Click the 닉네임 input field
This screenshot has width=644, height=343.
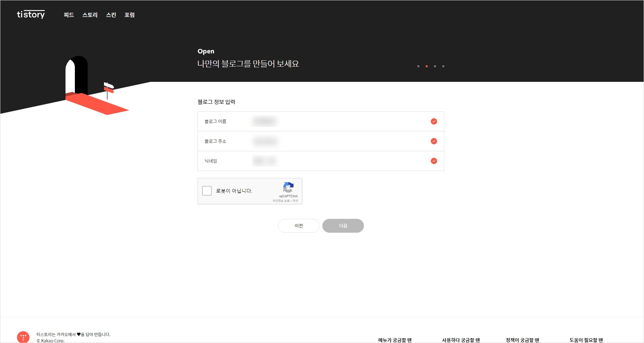321,161
